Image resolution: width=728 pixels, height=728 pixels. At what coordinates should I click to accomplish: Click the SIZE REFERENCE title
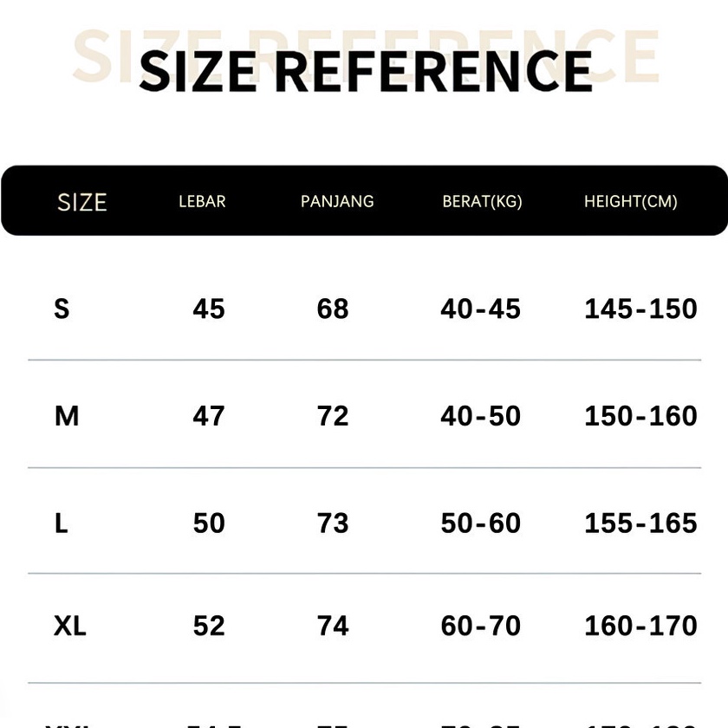point(365,69)
